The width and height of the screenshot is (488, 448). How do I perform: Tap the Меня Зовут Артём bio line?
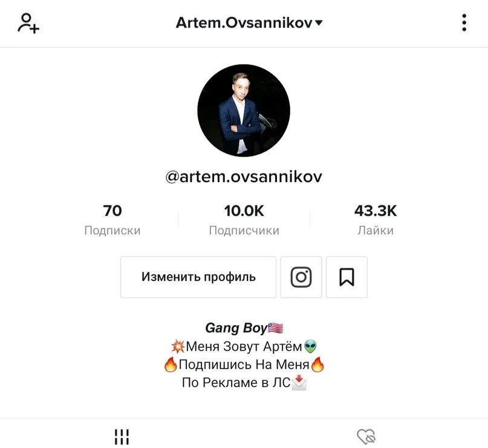point(244,346)
